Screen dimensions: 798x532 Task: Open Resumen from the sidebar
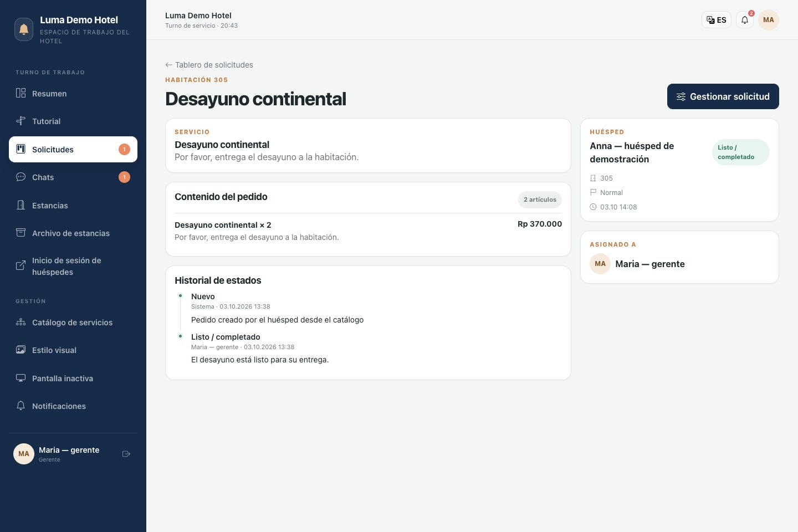coord(73,94)
